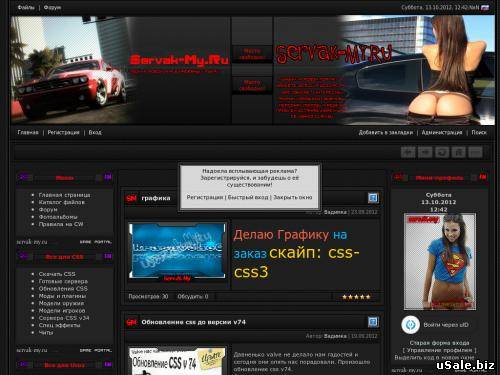Open the blue графика post thumbnail
Image resolution: width=500 pixels, height=375 pixels.
[x=177, y=252]
